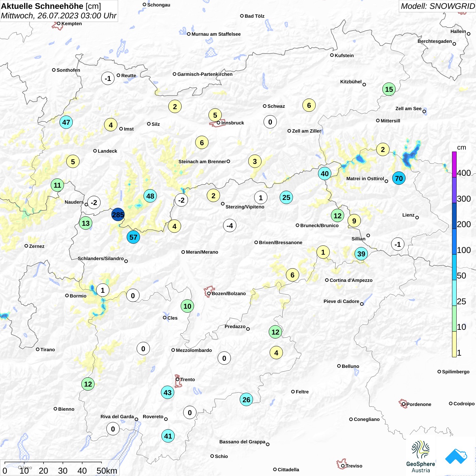Click the -4 station marker
The image size is (476, 476).
tap(230, 225)
